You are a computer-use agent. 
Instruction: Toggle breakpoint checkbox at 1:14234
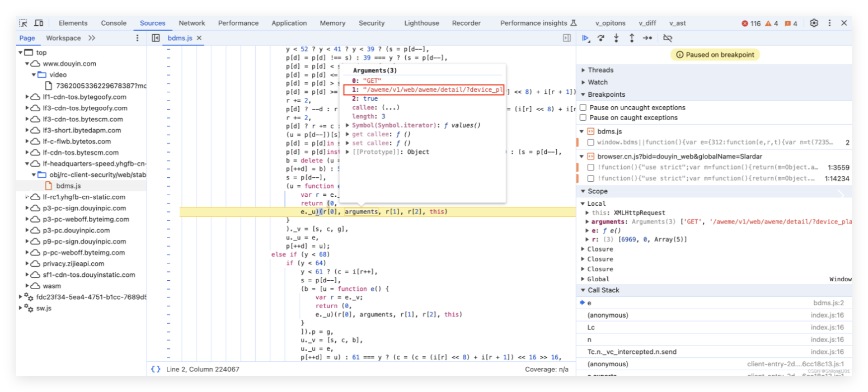591,178
